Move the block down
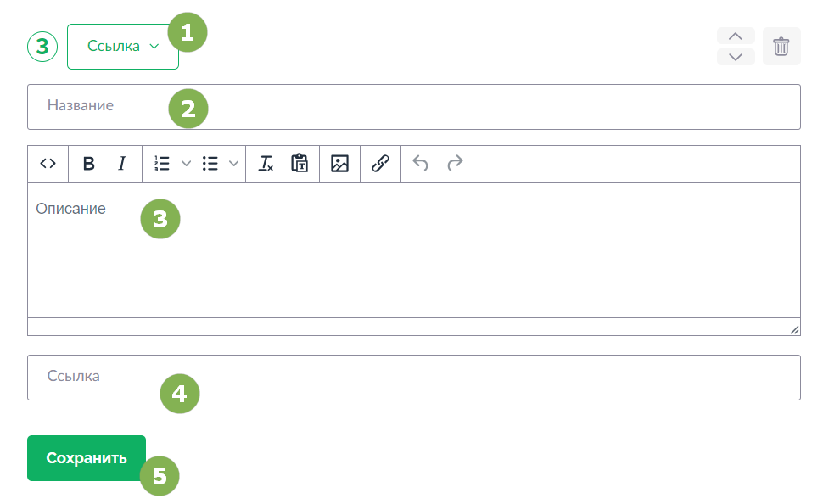823x504 pixels. tap(736, 57)
